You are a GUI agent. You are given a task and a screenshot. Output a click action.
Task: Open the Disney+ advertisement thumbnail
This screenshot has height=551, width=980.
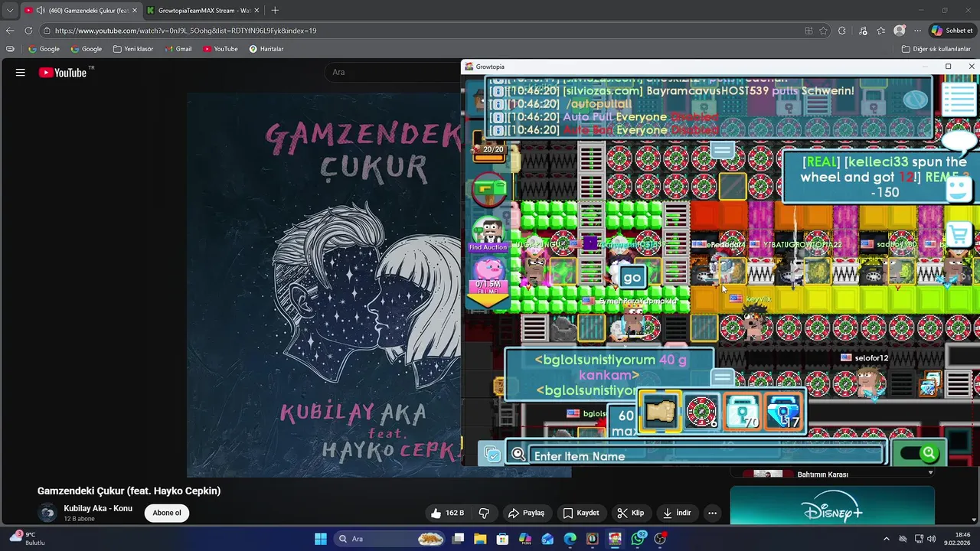click(832, 505)
